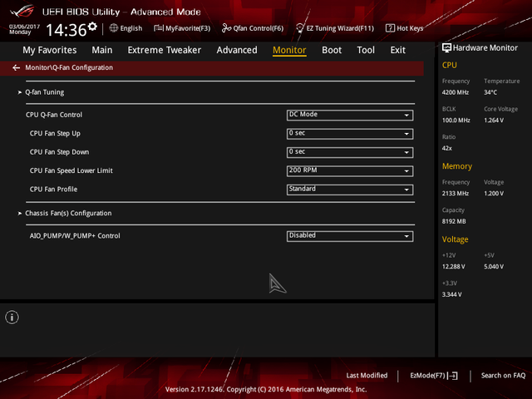This screenshot has height=399, width=532.
Task: Click the AIO_PUMP/W_PUMP+ Control label
Action: click(75, 236)
